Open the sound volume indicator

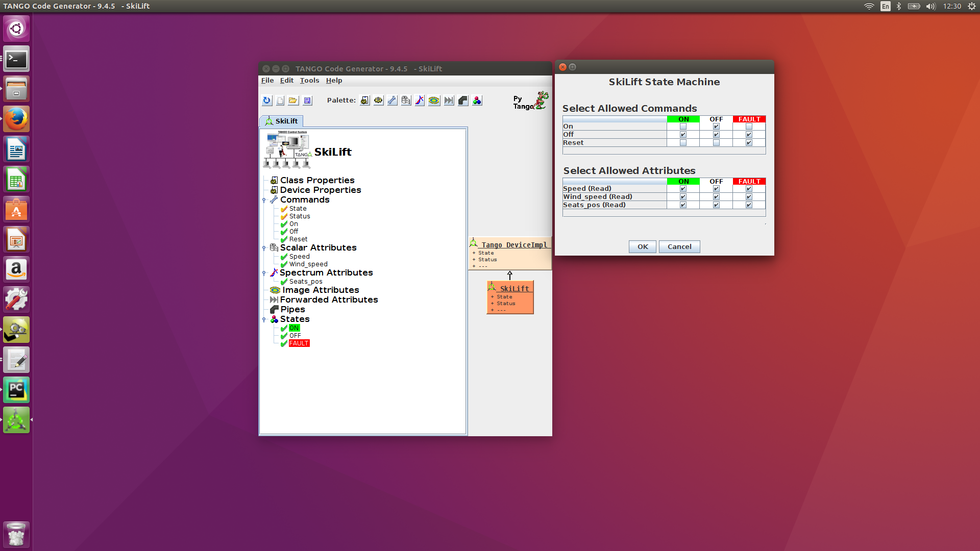coord(931,6)
